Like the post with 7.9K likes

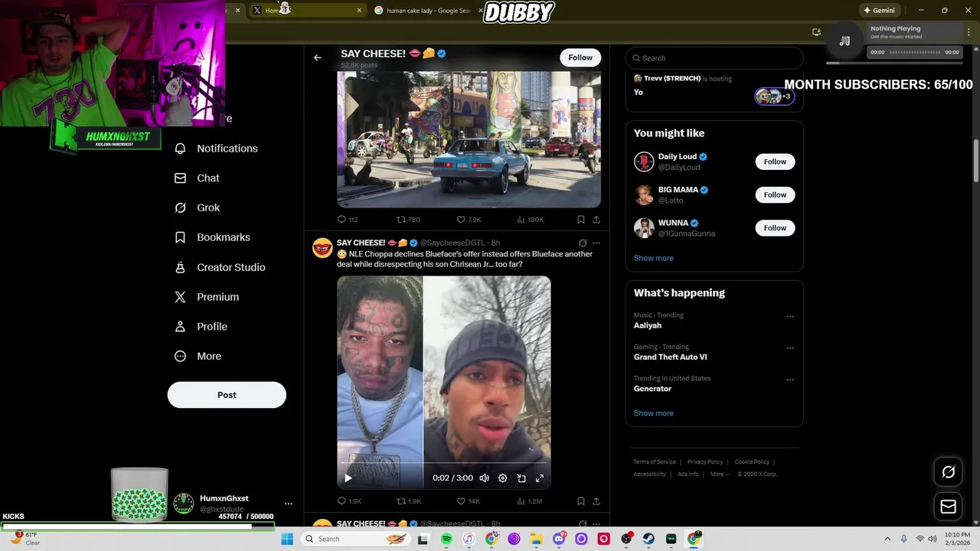tap(469, 220)
